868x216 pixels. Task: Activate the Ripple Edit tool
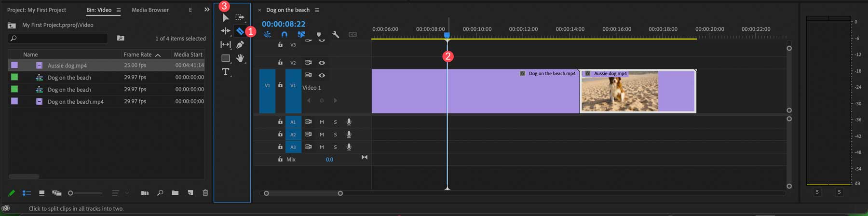[225, 31]
